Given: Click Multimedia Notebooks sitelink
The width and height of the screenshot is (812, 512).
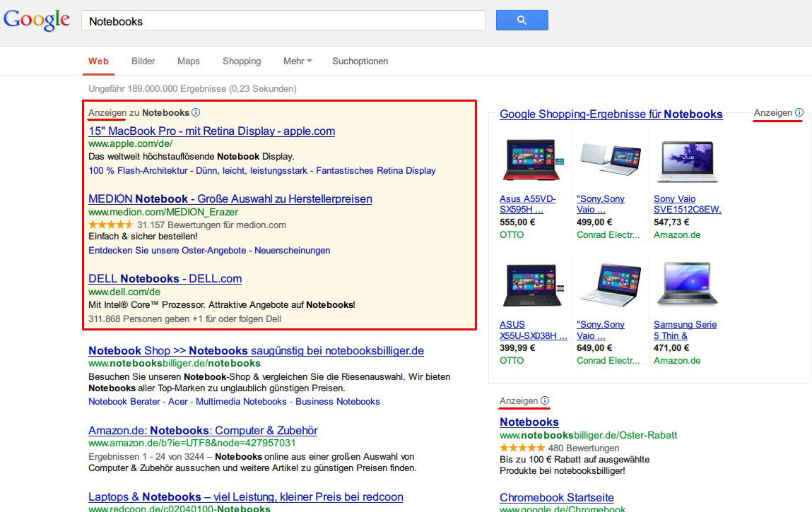Looking at the screenshot, I should (x=241, y=401).
